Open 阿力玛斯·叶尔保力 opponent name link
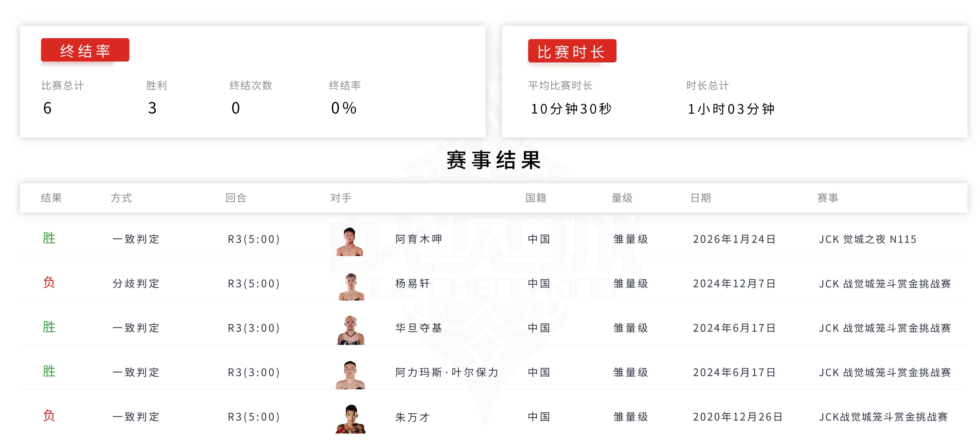Image resolution: width=980 pixels, height=442 pixels. pyautogui.click(x=447, y=372)
